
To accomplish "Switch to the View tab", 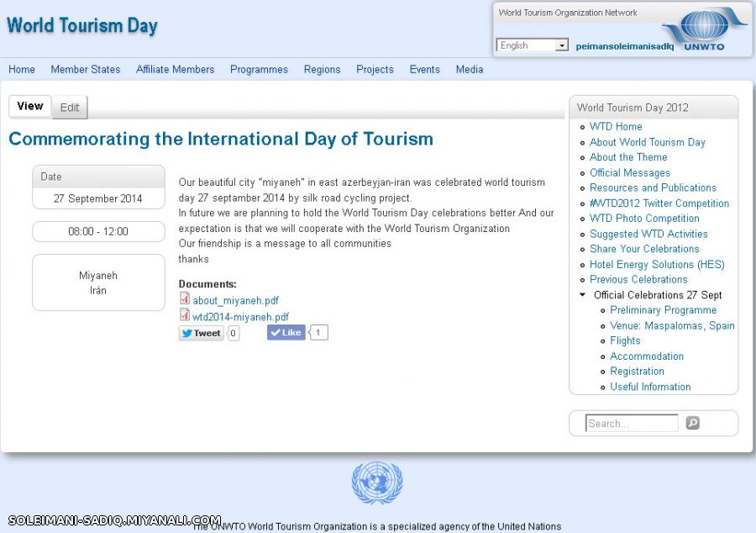I will (x=30, y=106).
